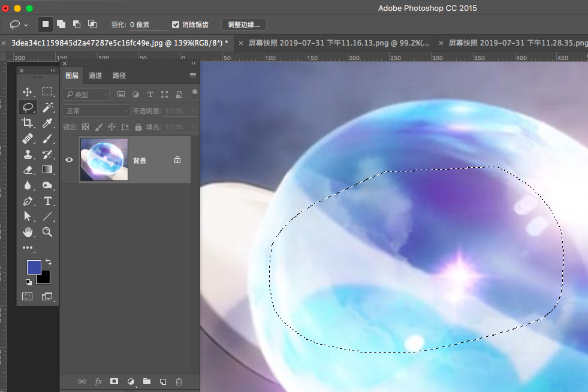588x392 pixels.
Task: Click the 背景 layer lock icon
Action: click(x=177, y=160)
